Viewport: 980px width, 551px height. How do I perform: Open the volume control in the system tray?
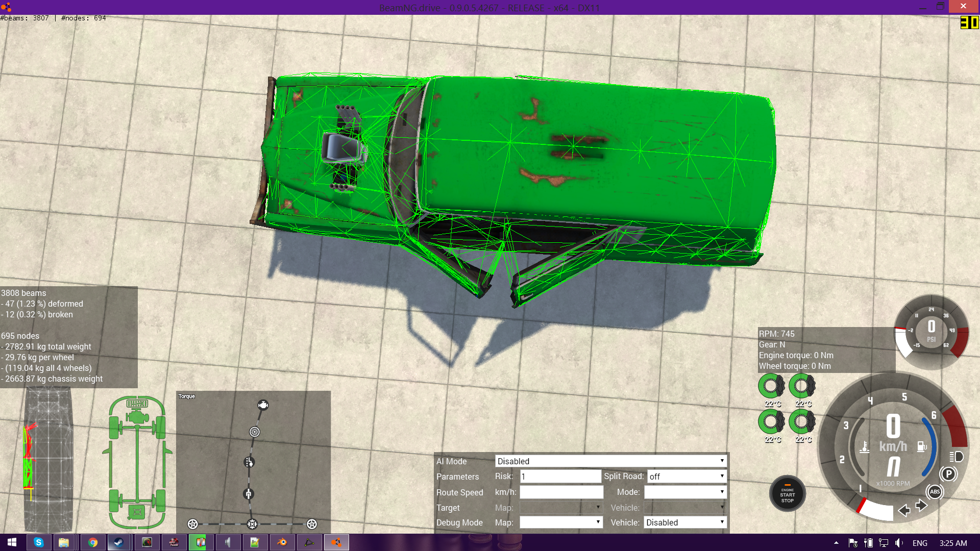click(899, 543)
